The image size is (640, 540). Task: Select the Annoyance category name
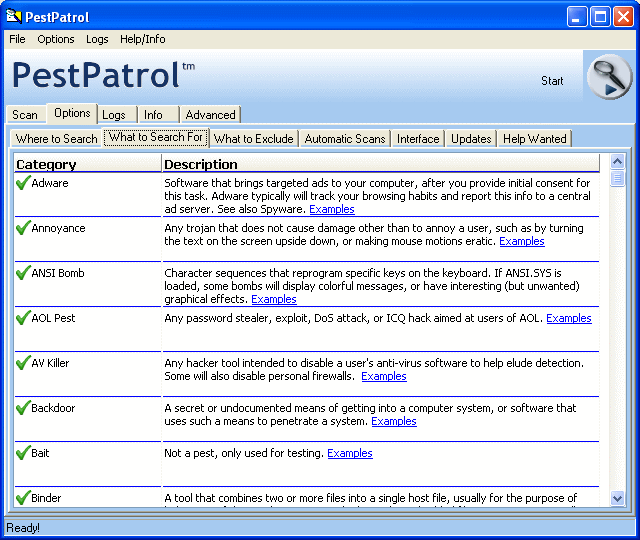click(x=58, y=228)
